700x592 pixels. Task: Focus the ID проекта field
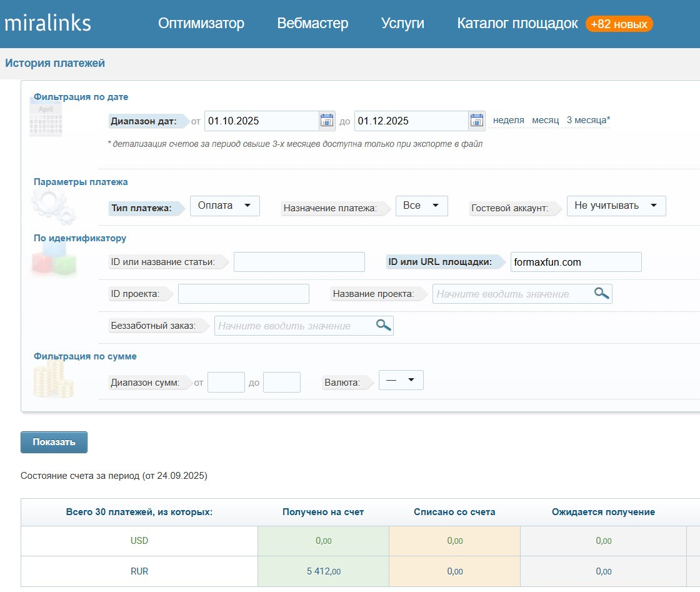tap(244, 294)
